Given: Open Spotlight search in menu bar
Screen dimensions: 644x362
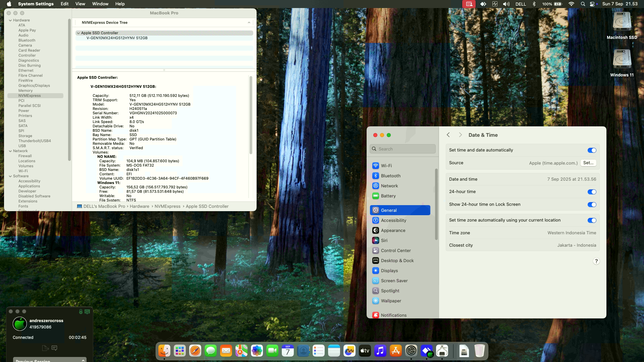Looking at the screenshot, I should 583,4.
